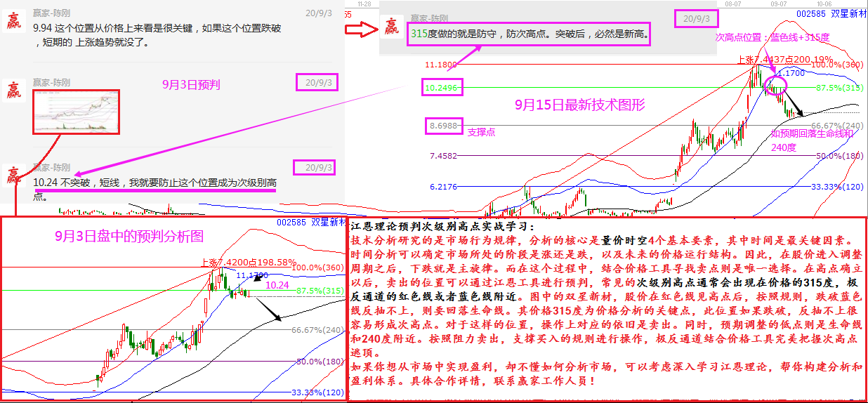
Task: Click the 6.2176 price level label
Action: coord(444,187)
